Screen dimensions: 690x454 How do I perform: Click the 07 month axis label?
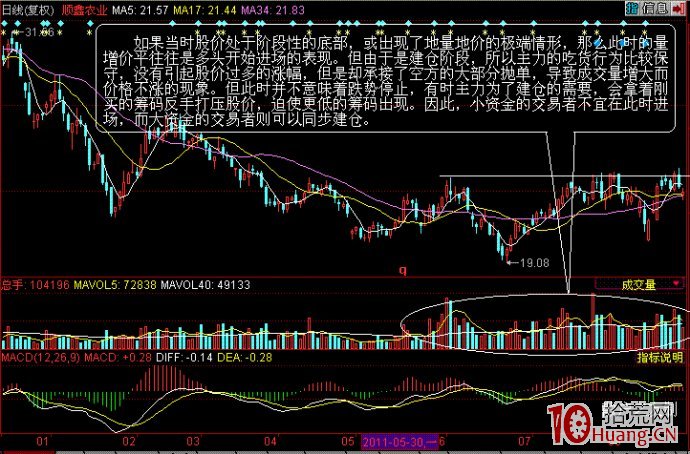tap(524, 441)
